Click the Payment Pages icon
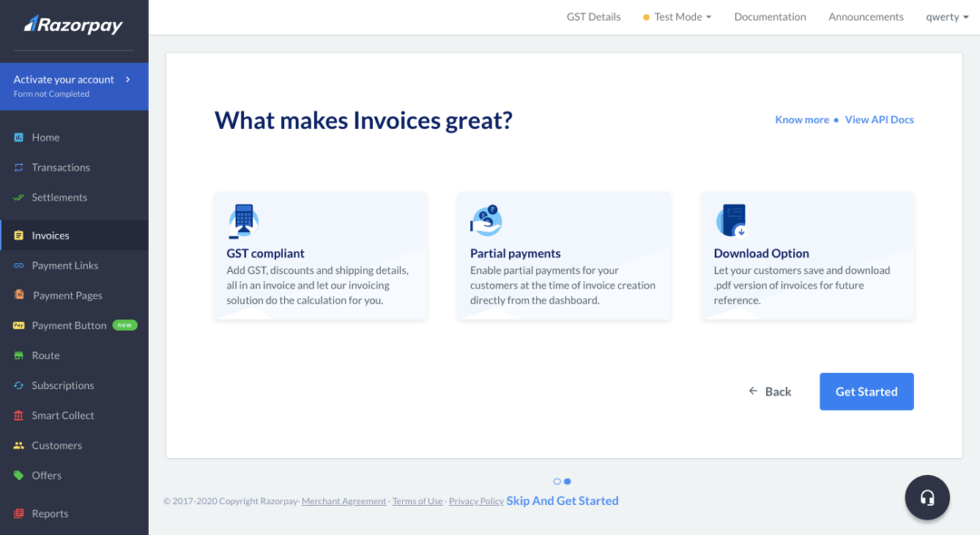 (18, 296)
